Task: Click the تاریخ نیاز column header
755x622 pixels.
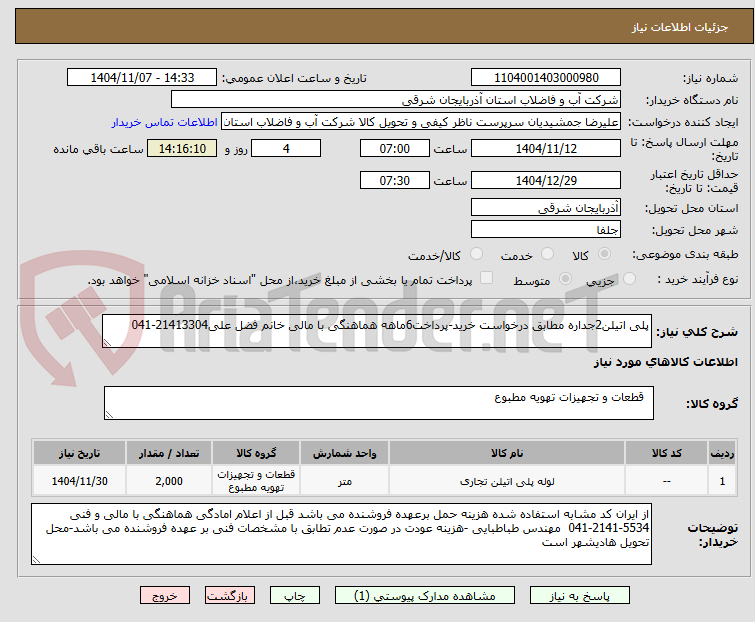Action: click(79, 453)
